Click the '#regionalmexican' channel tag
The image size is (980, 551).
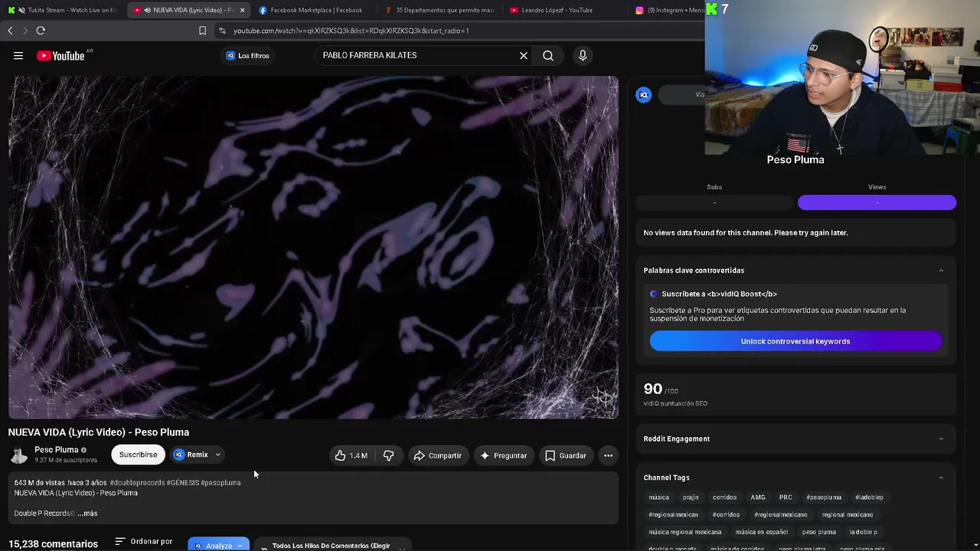[x=673, y=515]
